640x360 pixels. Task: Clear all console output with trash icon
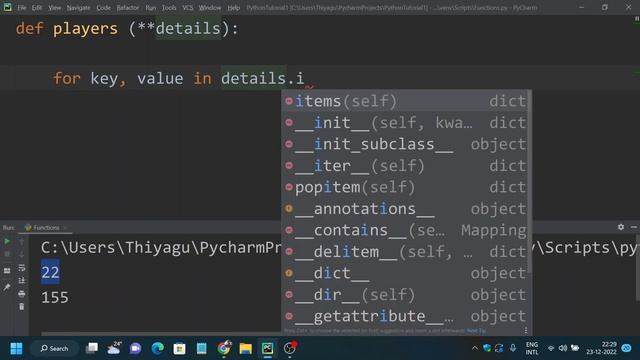pos(22,307)
